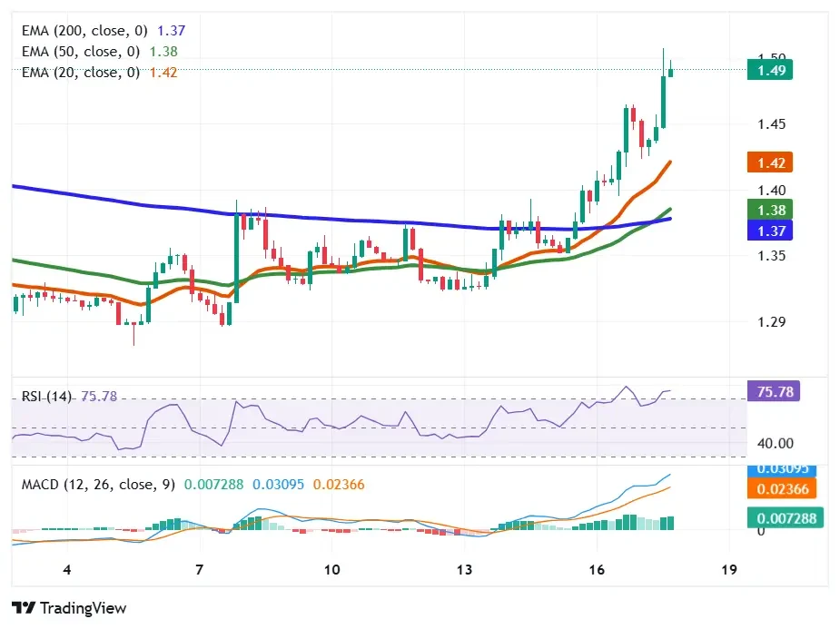The width and height of the screenshot is (840, 629).
Task: Click the 1.40 price axis label
Action: pos(771,190)
